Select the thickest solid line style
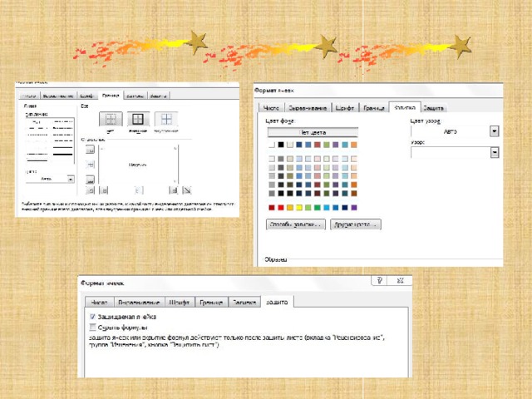Screen dimensions: 532x399 click(62, 153)
